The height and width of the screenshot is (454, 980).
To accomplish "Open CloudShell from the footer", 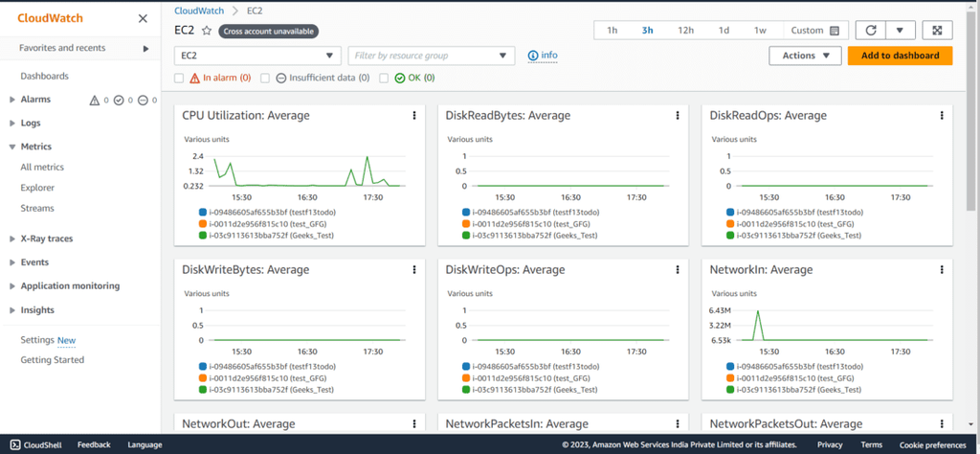I will 36,444.
